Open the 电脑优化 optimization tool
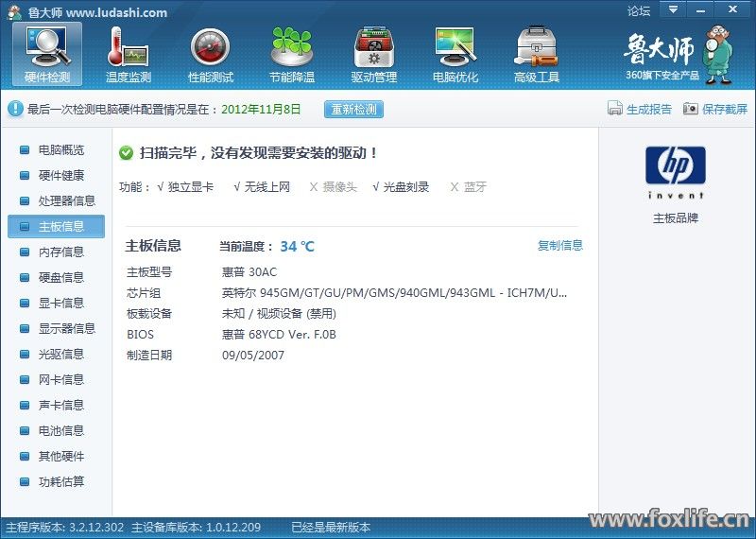756x539 pixels. click(x=455, y=54)
